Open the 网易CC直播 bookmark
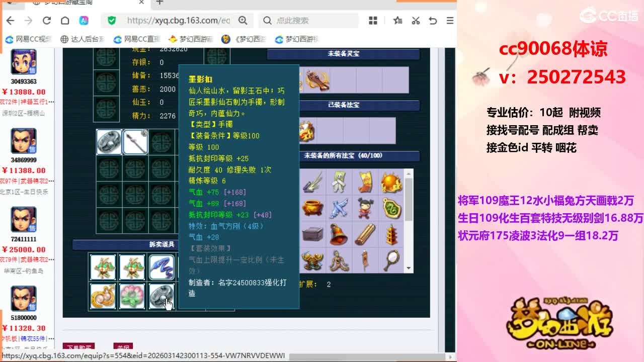 [137, 39]
